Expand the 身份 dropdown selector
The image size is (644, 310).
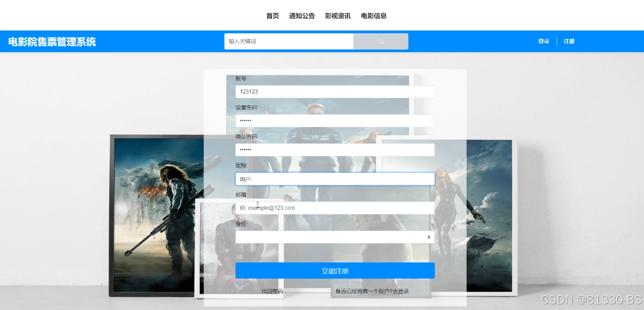pos(335,237)
